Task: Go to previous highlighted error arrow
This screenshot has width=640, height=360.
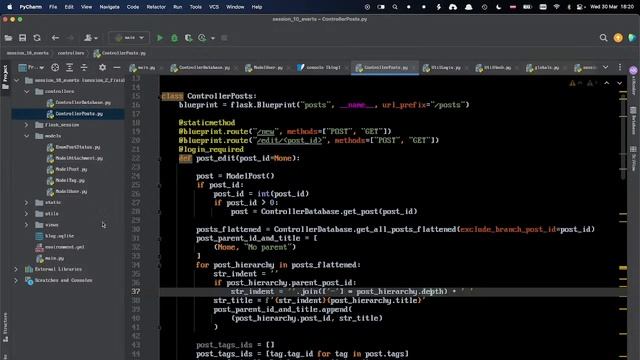Action: tap(607, 83)
